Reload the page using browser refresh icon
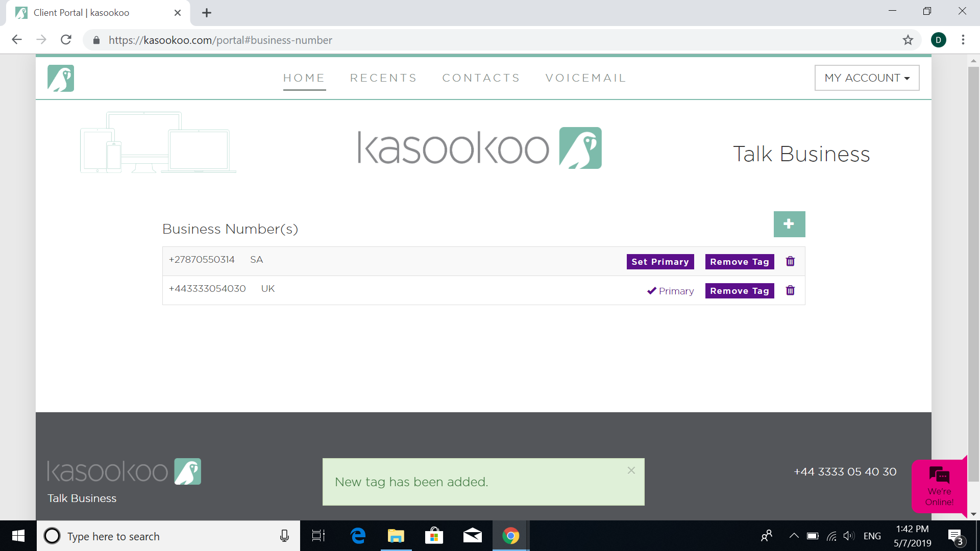Image resolution: width=980 pixels, height=551 pixels. point(66,40)
